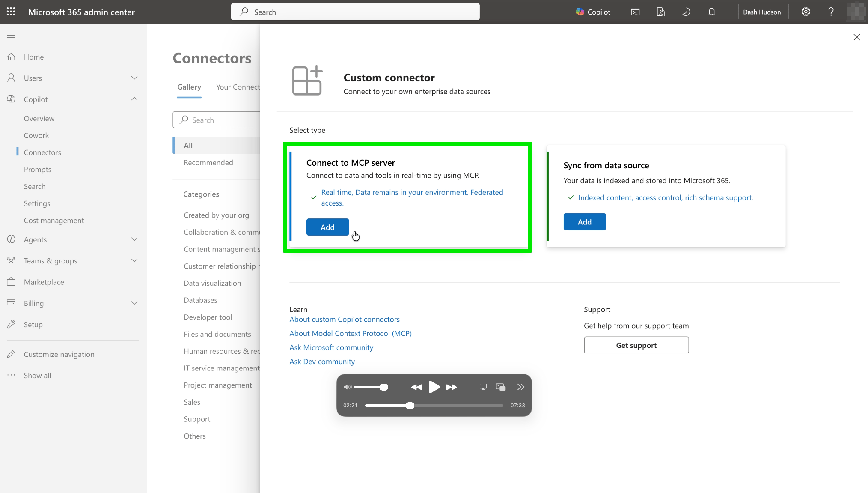Open About Model Context Protocol link
Viewport: 868px width, 493px height.
coord(351,333)
